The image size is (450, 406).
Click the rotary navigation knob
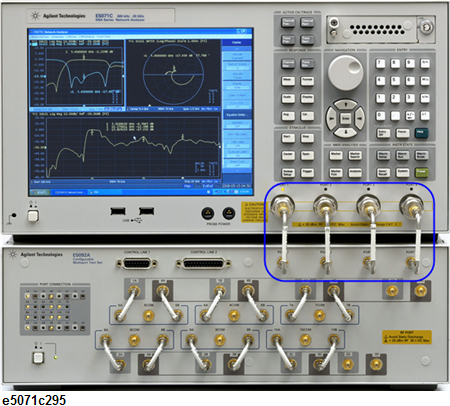tap(345, 72)
